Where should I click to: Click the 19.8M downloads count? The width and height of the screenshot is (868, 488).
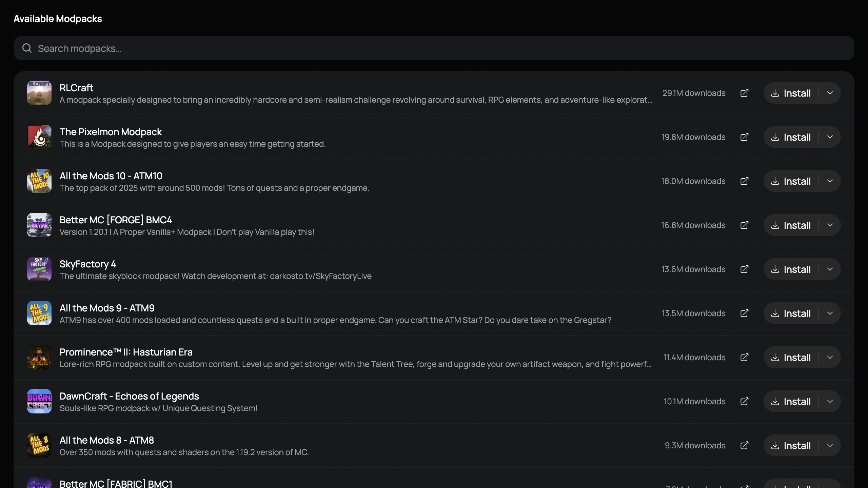(x=693, y=137)
